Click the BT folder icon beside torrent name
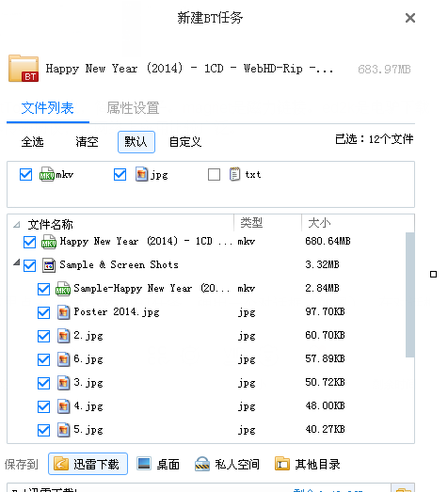 point(24,69)
